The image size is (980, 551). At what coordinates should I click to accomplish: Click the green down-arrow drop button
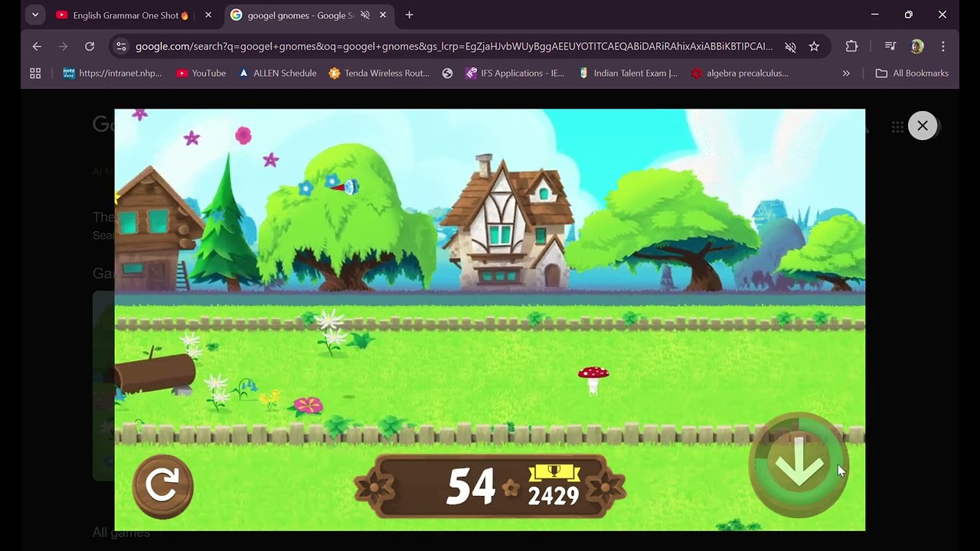click(x=799, y=465)
